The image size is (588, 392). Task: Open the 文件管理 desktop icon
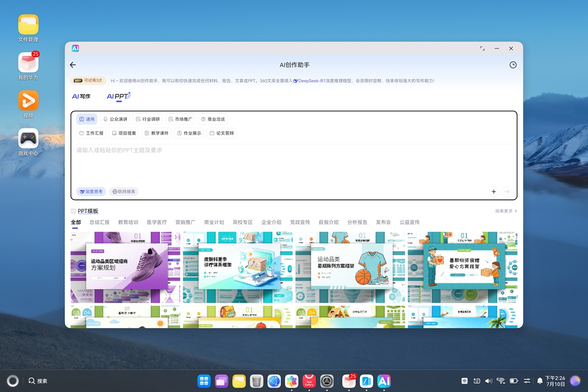click(28, 28)
